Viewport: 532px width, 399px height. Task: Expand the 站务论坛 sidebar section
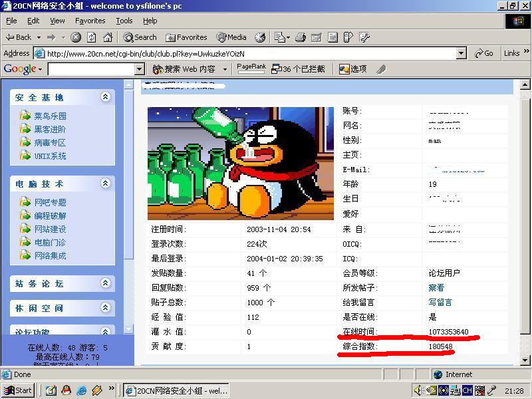coord(106,283)
